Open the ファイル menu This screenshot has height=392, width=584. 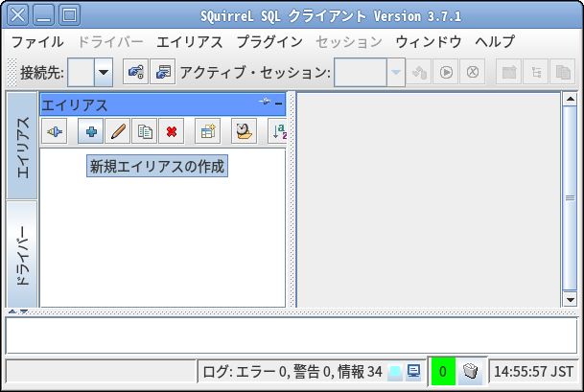coord(37,42)
